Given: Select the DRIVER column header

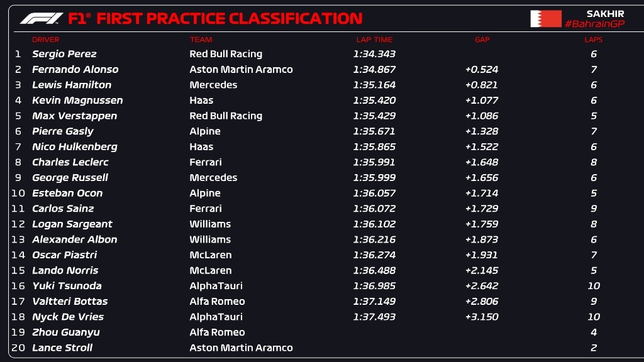Looking at the screenshot, I should [x=45, y=40].
